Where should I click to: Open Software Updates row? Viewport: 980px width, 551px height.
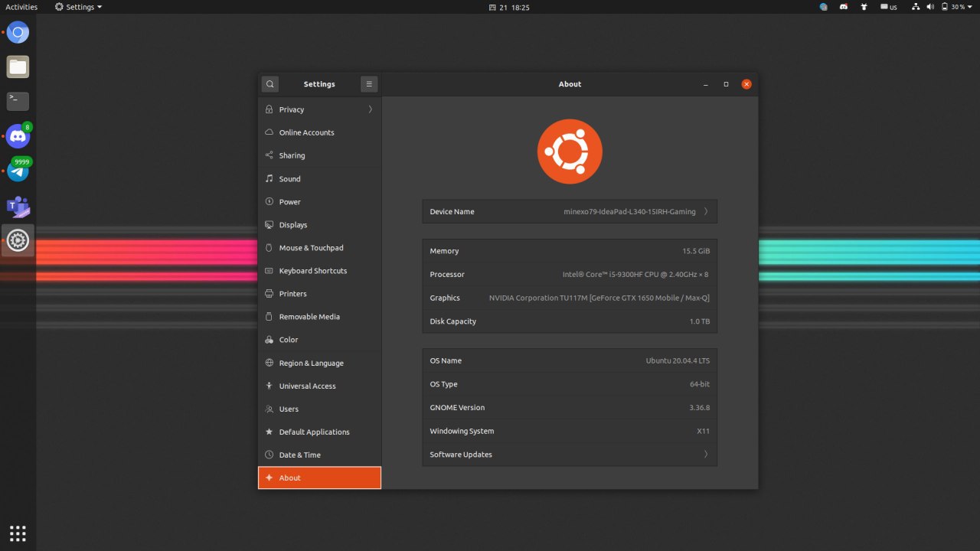[570, 455]
